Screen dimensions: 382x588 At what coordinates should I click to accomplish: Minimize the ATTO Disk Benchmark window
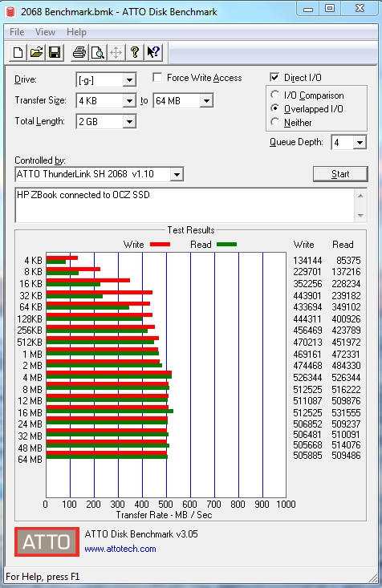(308, 9)
